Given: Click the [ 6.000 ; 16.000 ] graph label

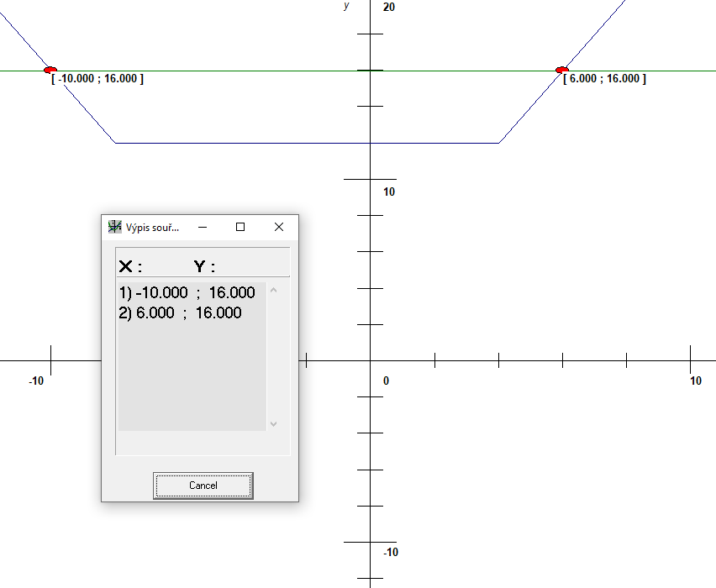Looking at the screenshot, I should point(604,79).
